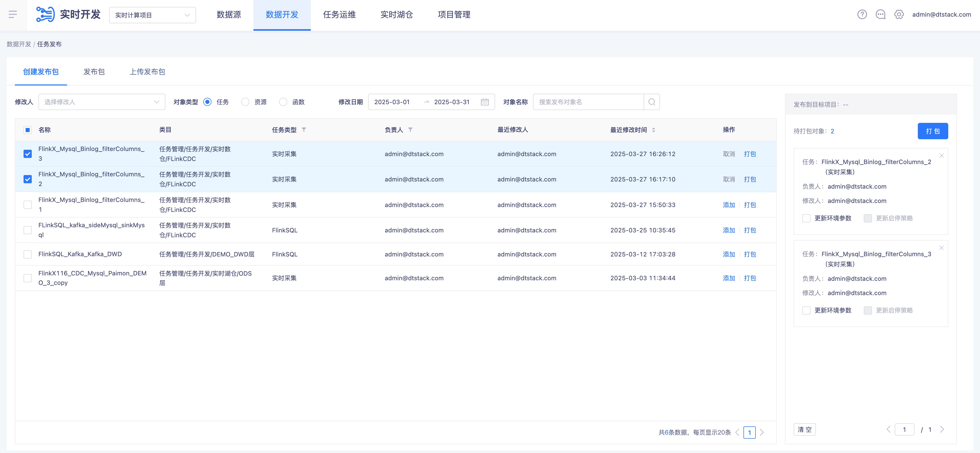980x453 pixels.
Task: Open the 任务类型 column filter icon
Action: point(304,130)
